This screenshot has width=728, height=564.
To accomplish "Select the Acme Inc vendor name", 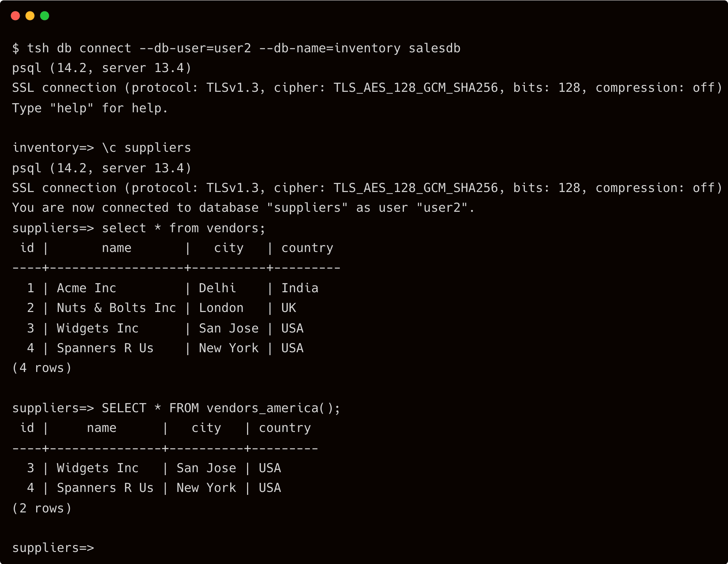I will (87, 288).
